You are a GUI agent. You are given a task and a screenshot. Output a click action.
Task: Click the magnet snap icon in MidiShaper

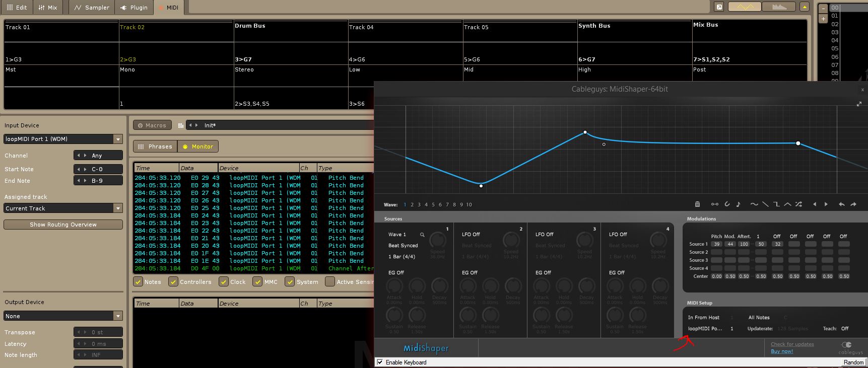point(727,204)
